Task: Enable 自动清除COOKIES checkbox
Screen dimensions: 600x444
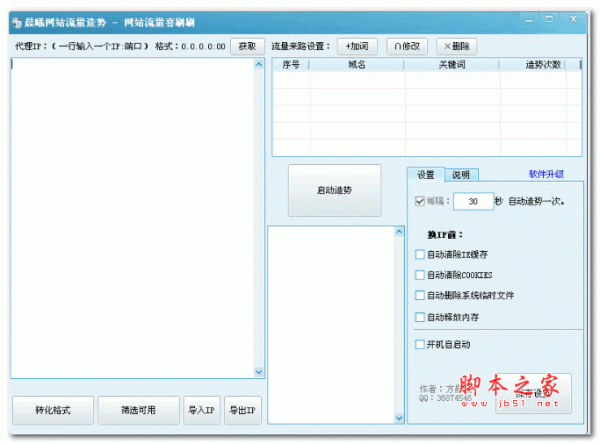Action: click(x=420, y=275)
